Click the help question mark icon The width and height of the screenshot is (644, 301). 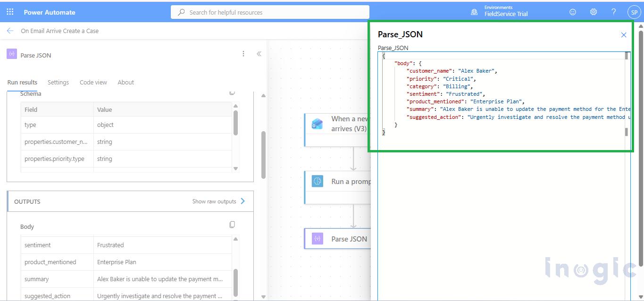[613, 11]
